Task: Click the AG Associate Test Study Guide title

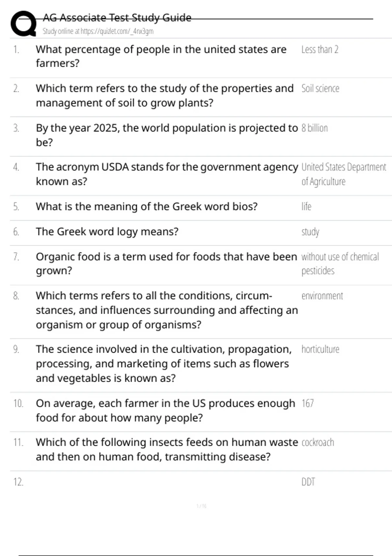Action: pyautogui.click(x=117, y=18)
